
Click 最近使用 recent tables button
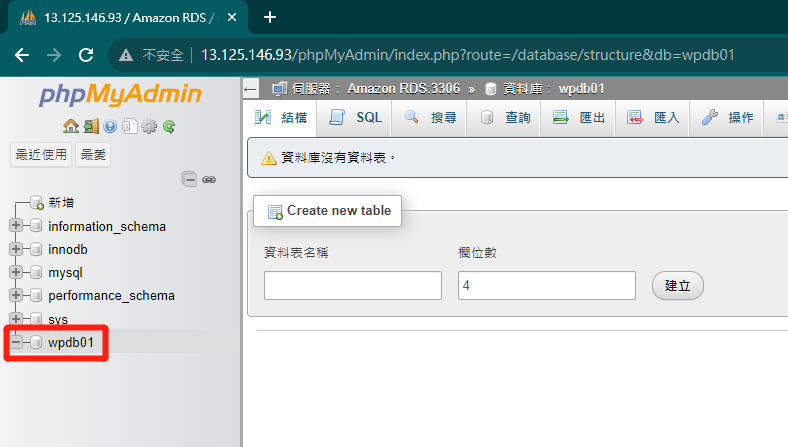41,154
